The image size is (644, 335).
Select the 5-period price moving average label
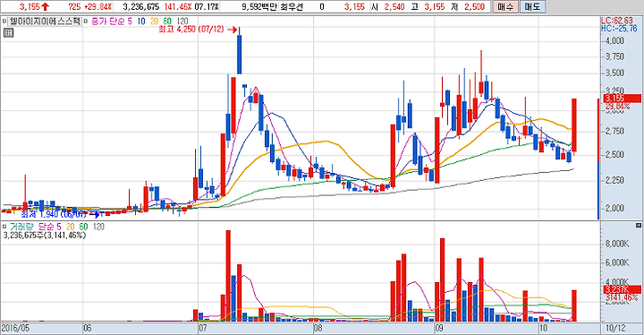(130, 21)
